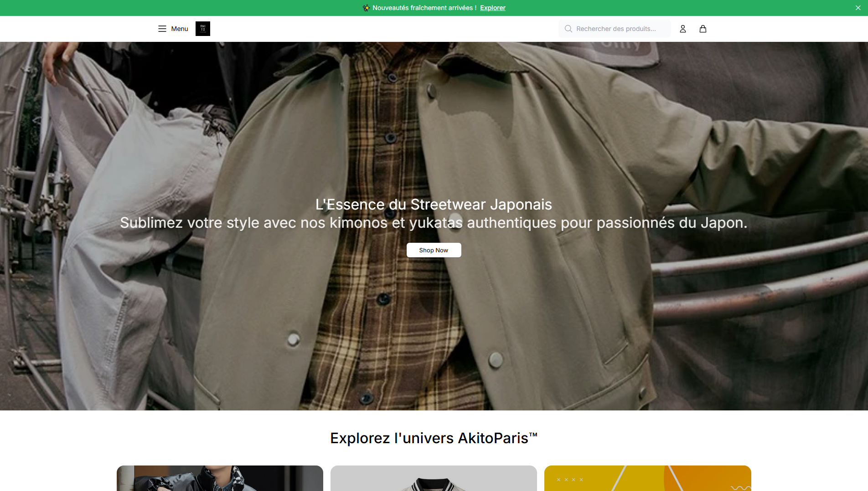Open the yellow-orange collection card
The height and width of the screenshot is (491, 868).
coord(648,478)
